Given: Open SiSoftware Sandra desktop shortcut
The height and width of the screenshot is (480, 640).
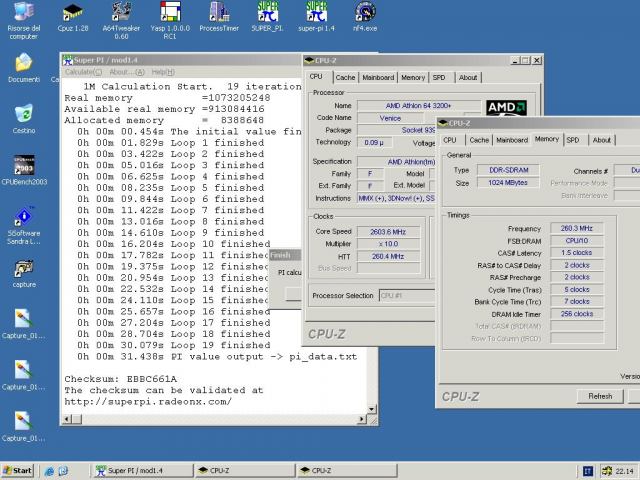Looking at the screenshot, I should [x=24, y=226].
